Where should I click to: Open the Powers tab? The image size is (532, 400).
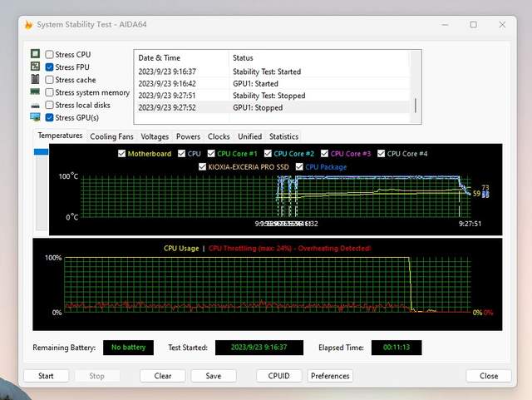pos(188,136)
